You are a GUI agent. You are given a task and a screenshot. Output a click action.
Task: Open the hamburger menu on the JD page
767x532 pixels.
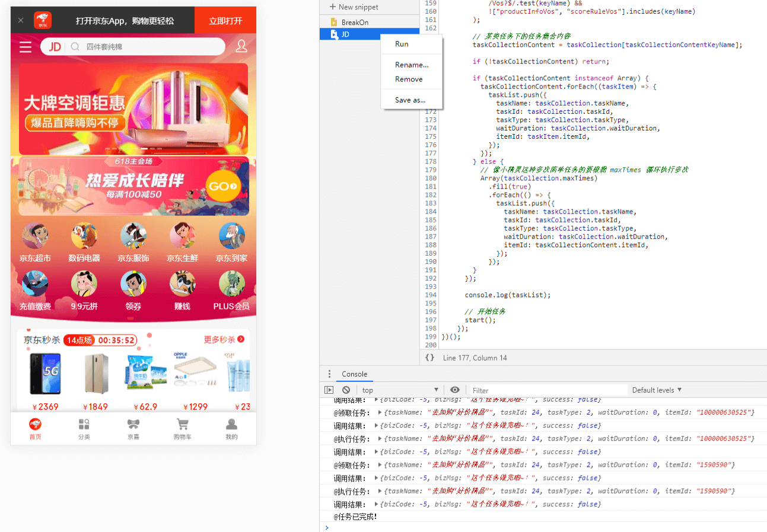[x=26, y=47]
